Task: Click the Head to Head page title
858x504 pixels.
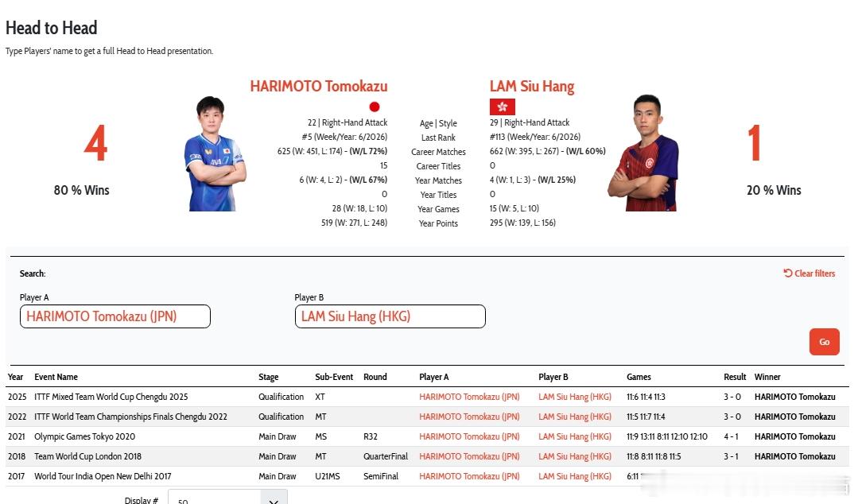Action: coord(52,27)
